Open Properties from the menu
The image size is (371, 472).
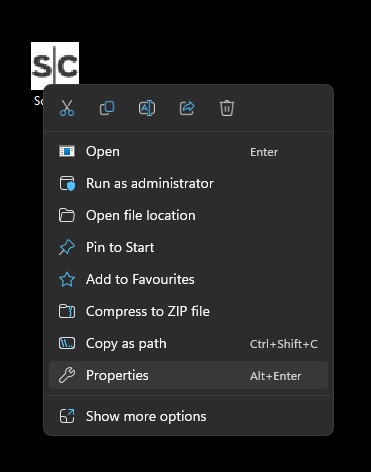point(188,376)
